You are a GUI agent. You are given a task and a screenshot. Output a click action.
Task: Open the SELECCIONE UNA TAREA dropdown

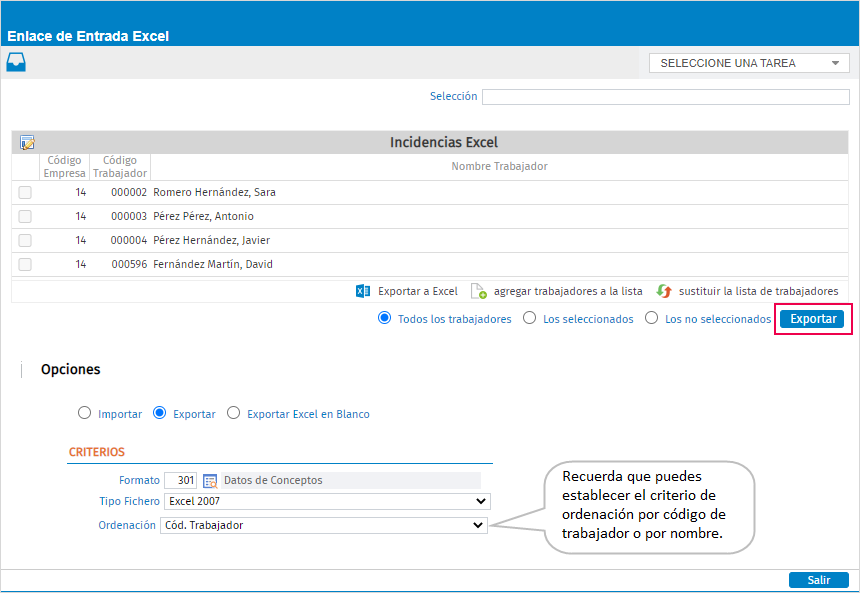coord(749,63)
